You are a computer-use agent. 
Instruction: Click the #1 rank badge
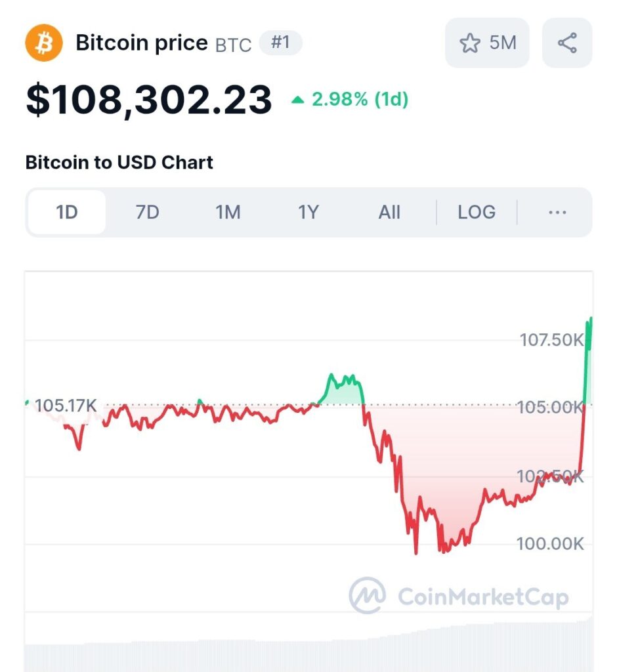click(x=281, y=43)
